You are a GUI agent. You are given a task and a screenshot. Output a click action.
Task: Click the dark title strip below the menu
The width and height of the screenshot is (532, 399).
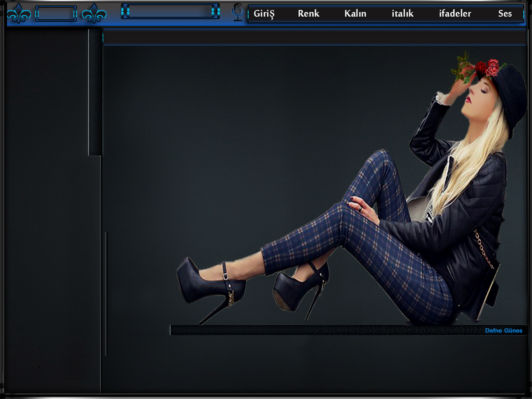(x=314, y=37)
